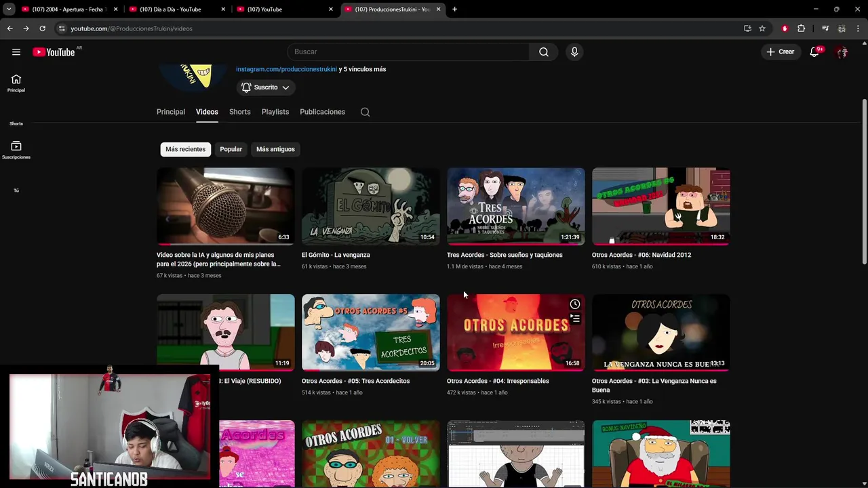Click the browser address bar URL
Viewport: 868px width, 488px height.
tap(132, 28)
